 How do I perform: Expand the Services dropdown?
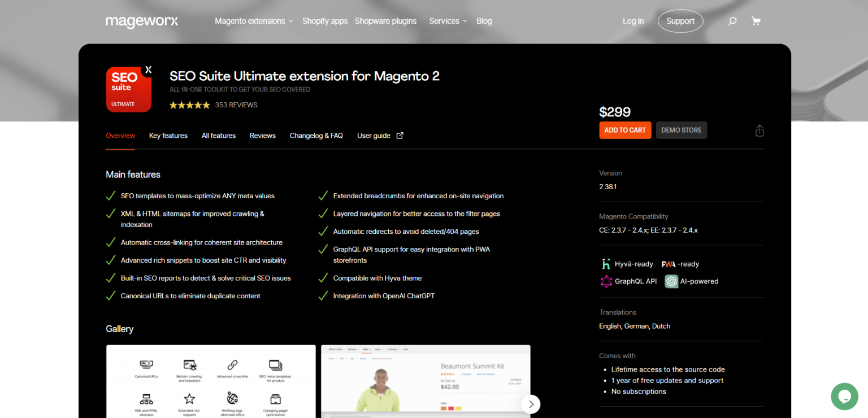click(x=448, y=21)
